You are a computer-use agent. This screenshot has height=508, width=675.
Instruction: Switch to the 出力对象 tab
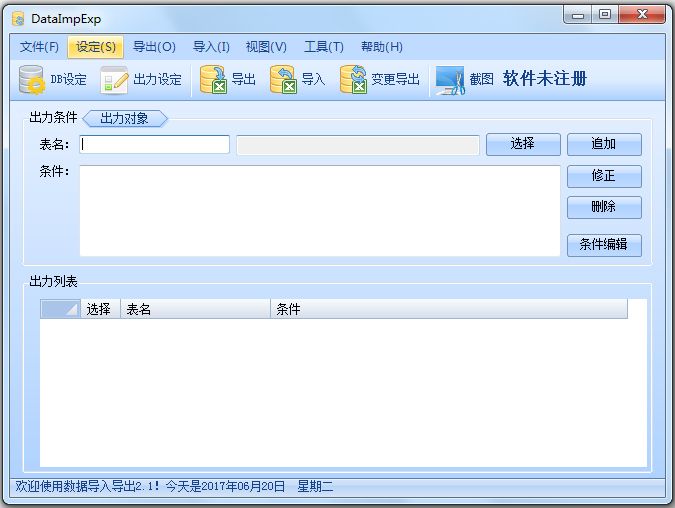(x=124, y=118)
